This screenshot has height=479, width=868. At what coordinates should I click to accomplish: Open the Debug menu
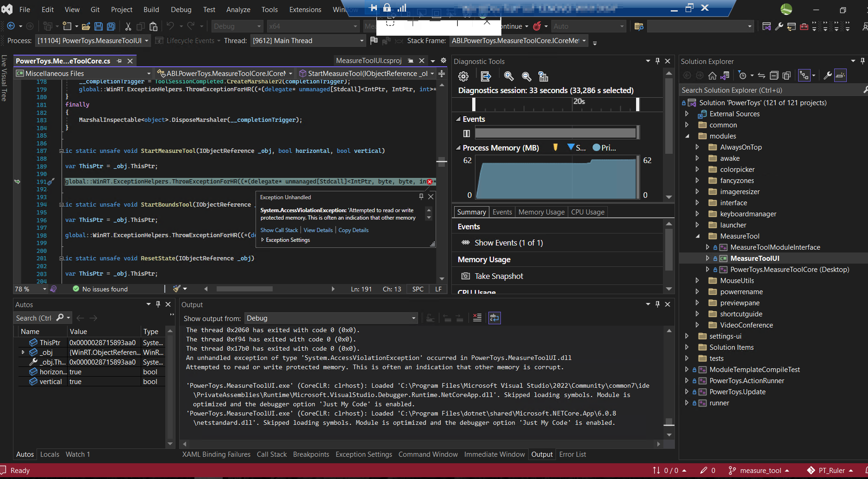(181, 9)
